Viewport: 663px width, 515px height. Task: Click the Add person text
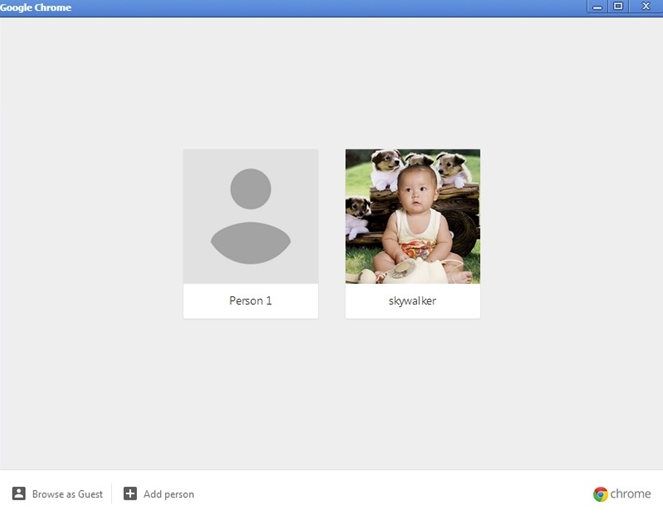pos(169,494)
